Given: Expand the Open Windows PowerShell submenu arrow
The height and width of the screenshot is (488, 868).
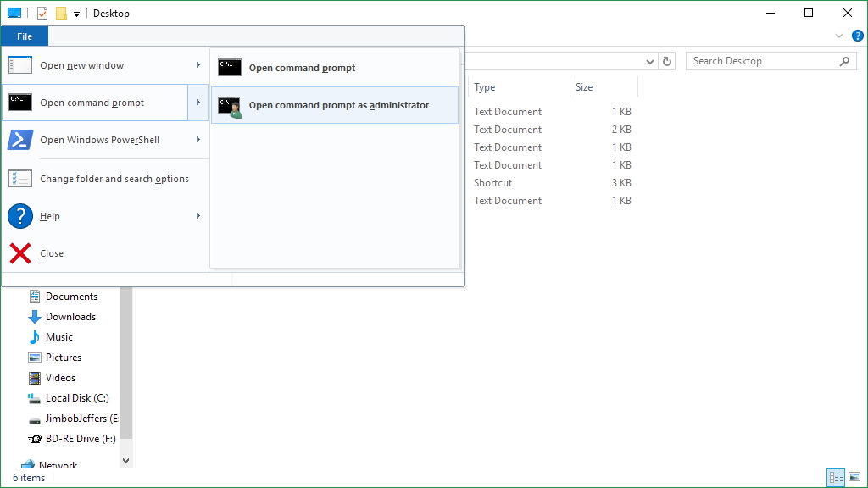Looking at the screenshot, I should (198, 140).
